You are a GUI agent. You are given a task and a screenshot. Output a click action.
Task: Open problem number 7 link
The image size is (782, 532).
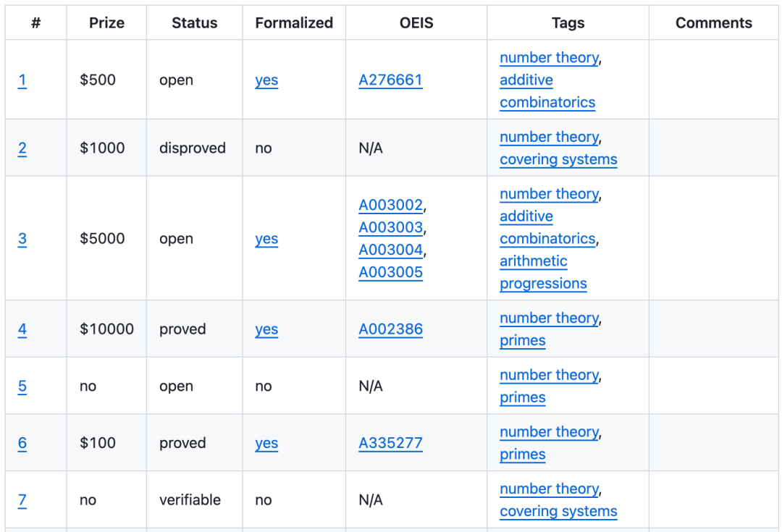22,499
